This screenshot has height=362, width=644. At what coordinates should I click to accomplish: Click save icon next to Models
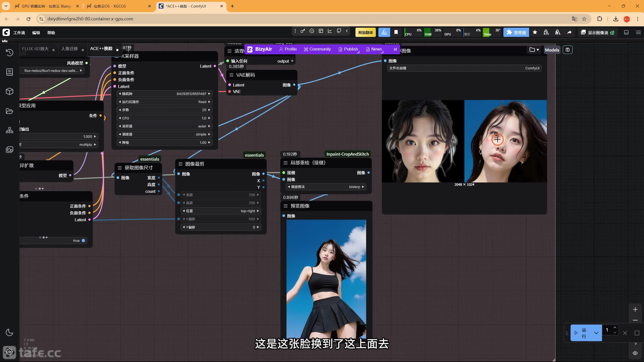click(568, 50)
